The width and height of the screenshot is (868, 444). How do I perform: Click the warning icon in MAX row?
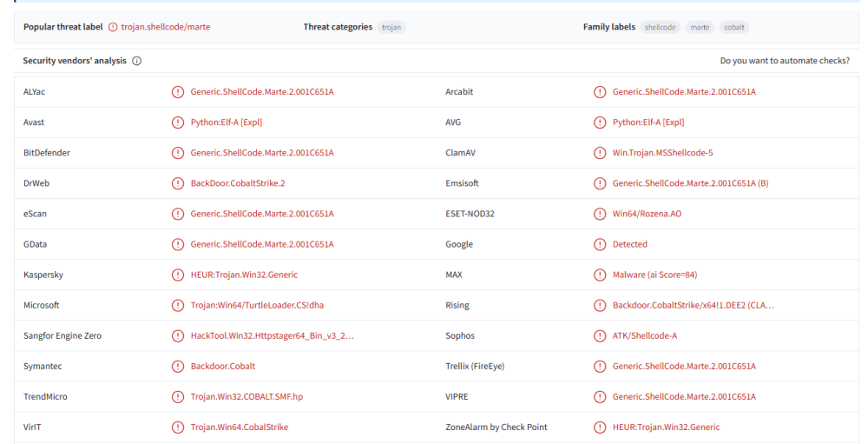(x=600, y=275)
